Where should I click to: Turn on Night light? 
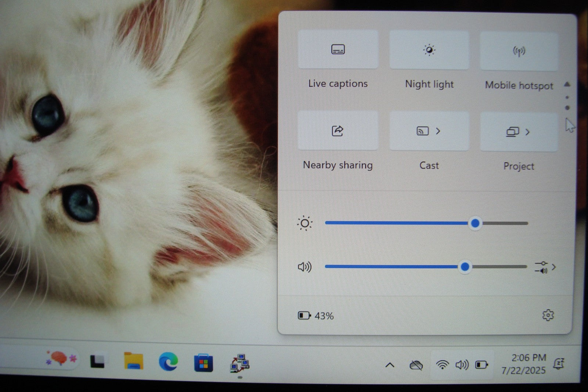pyautogui.click(x=429, y=50)
